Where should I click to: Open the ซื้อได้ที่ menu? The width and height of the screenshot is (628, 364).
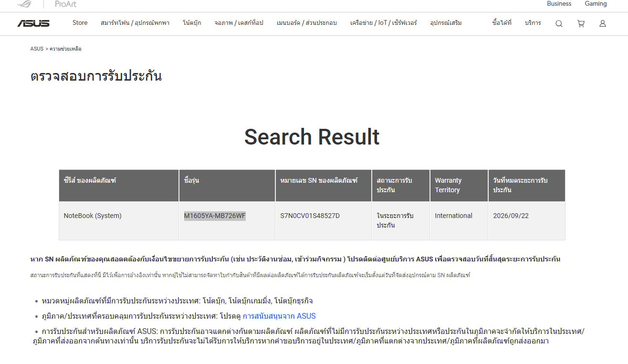coord(502,22)
